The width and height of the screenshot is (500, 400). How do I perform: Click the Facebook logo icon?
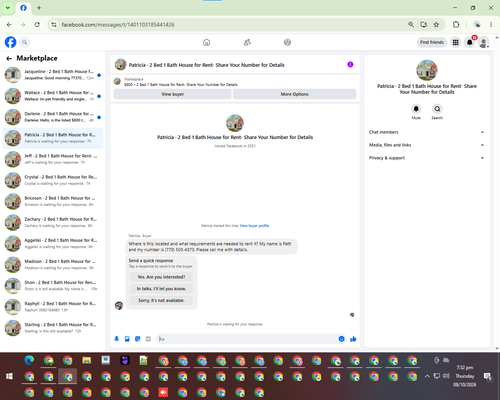[x=10, y=42]
